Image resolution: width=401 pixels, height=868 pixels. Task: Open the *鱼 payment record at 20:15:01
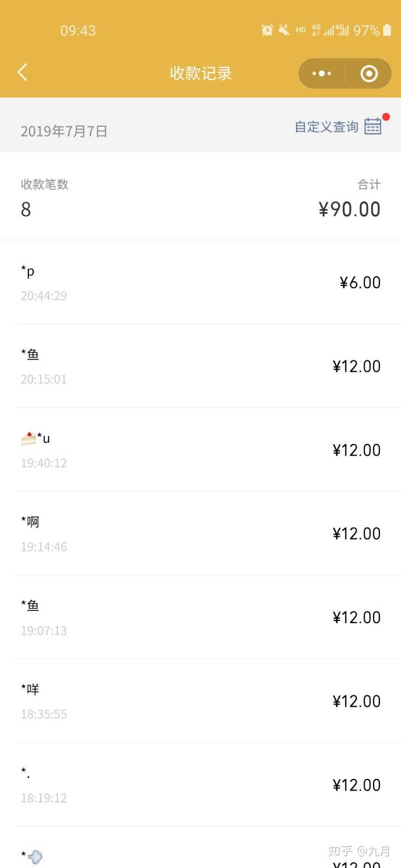click(200, 366)
